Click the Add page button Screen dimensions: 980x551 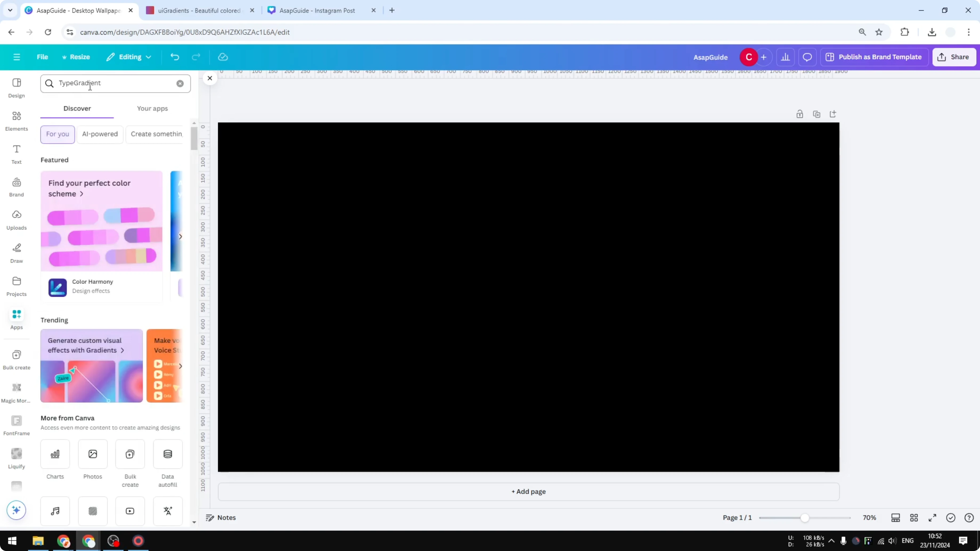click(x=528, y=491)
